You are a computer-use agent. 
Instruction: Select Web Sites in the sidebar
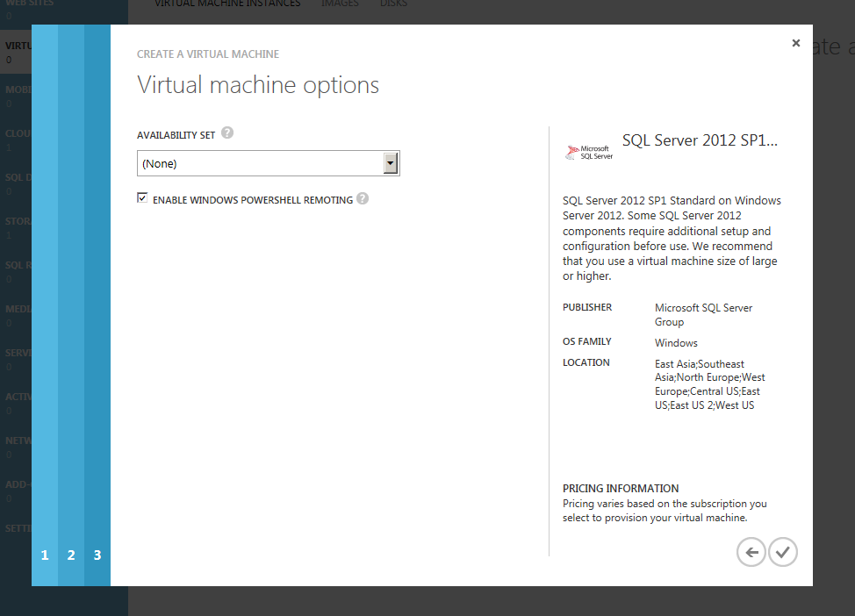[16, 4]
